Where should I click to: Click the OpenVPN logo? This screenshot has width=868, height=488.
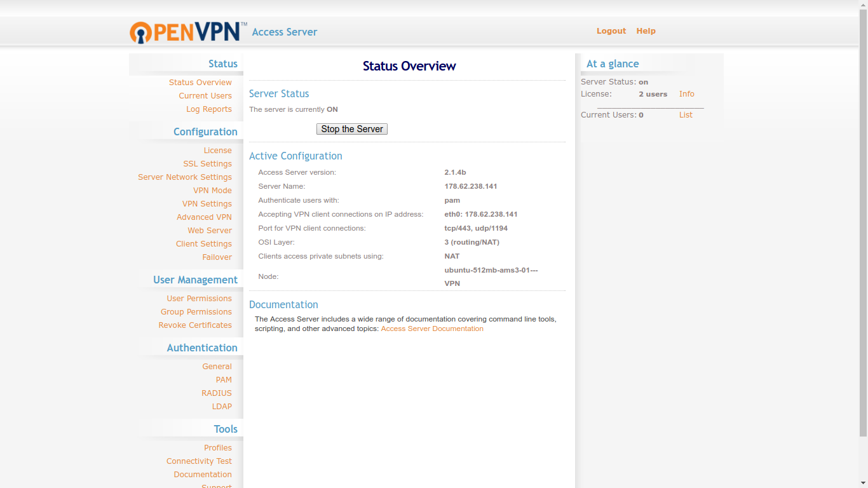188,32
